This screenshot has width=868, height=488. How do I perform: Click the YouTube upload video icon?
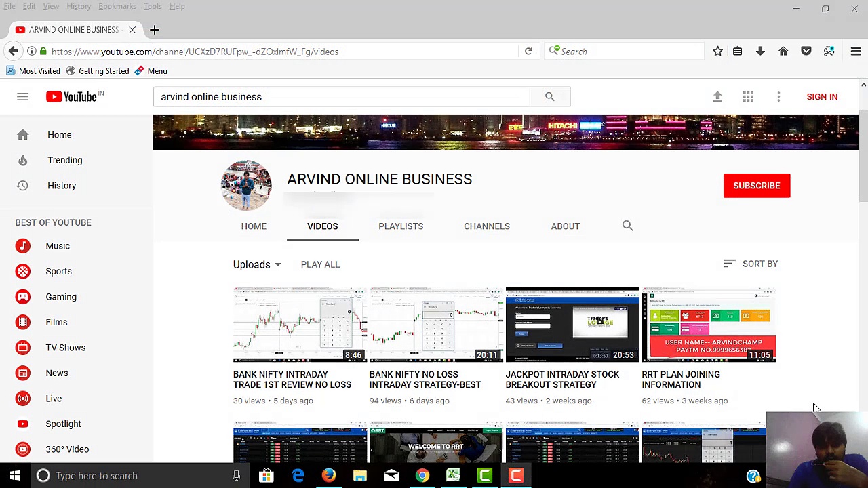click(717, 97)
